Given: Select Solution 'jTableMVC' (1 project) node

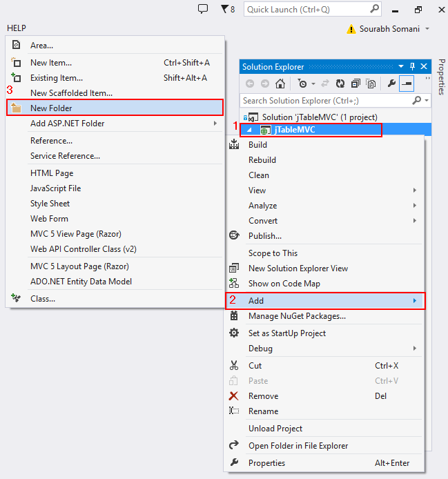Looking at the screenshot, I should coord(320,117).
